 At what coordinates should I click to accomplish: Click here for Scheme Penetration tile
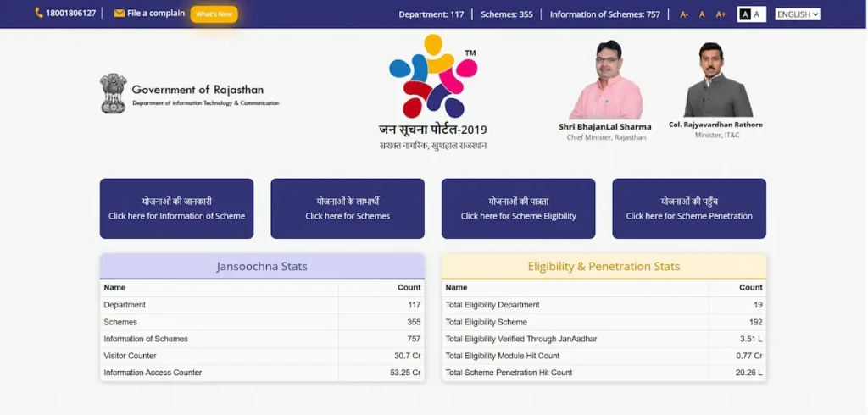tap(689, 208)
